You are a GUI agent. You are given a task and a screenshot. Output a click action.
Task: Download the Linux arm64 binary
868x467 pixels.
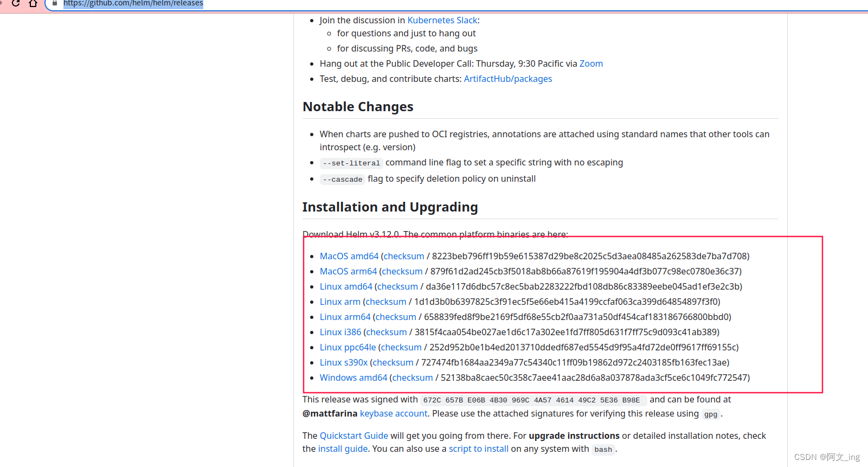tap(345, 316)
